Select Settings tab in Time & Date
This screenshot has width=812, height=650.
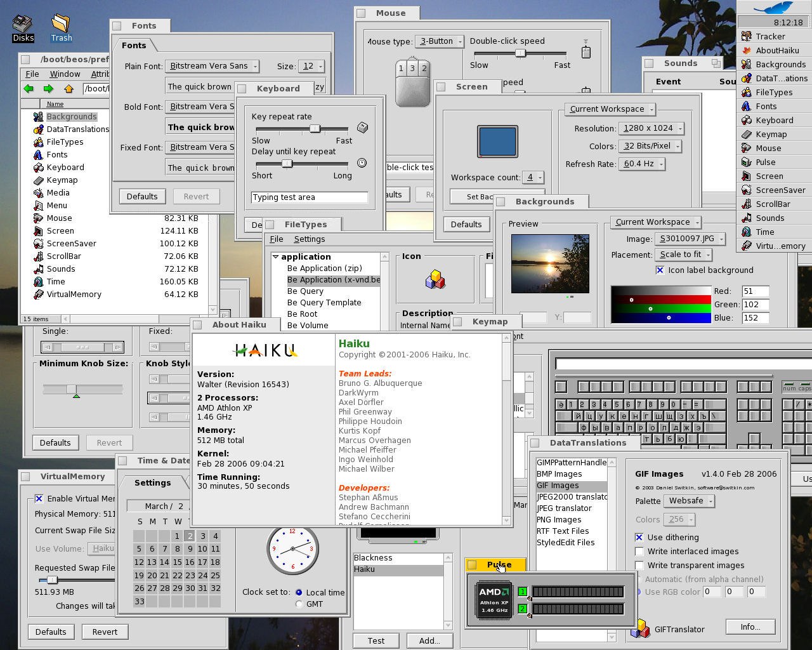click(153, 482)
